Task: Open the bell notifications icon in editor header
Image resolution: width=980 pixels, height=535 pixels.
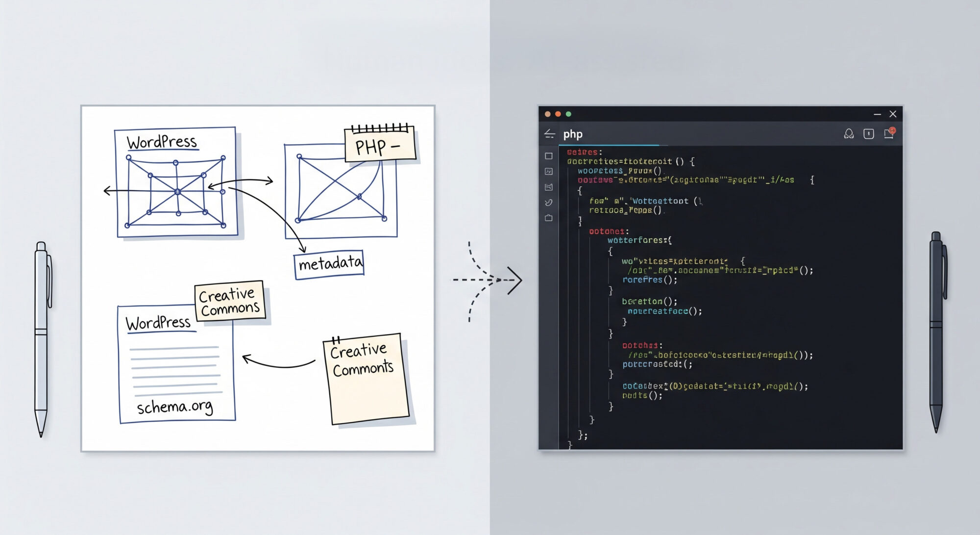Action: pos(849,134)
